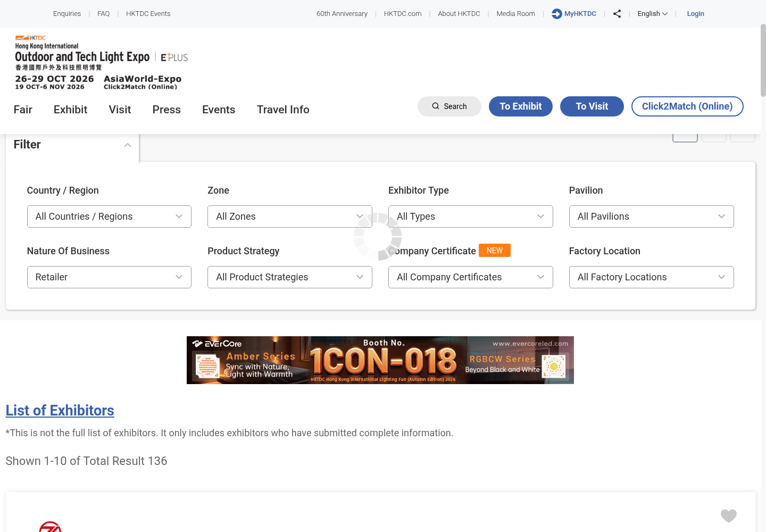Click the Click2Match (Online) button
The width and height of the screenshot is (766, 532).
(x=687, y=106)
